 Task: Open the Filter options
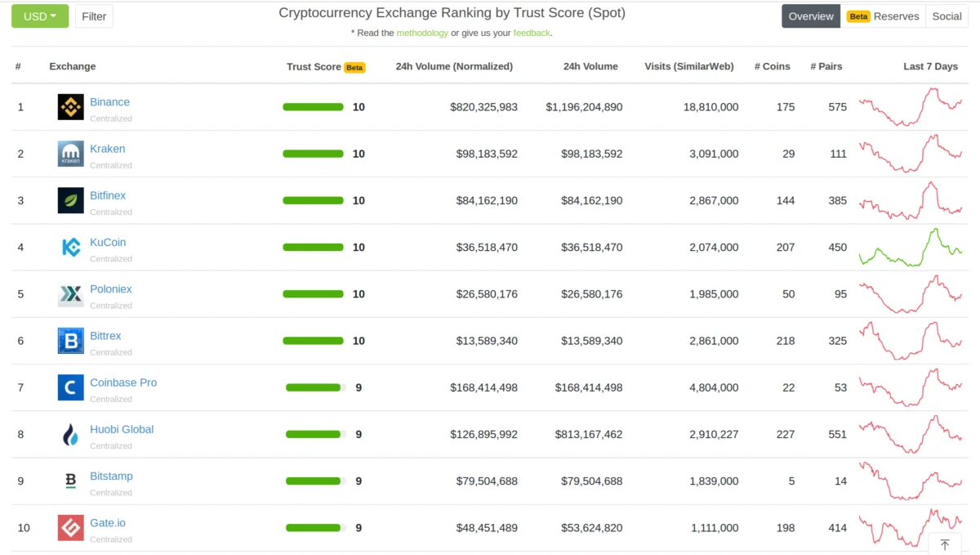pyautogui.click(x=94, y=16)
